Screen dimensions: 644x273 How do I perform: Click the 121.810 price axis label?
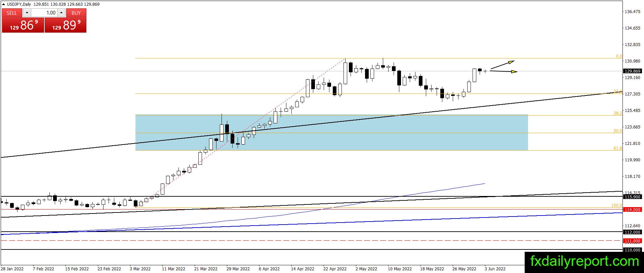click(x=632, y=144)
